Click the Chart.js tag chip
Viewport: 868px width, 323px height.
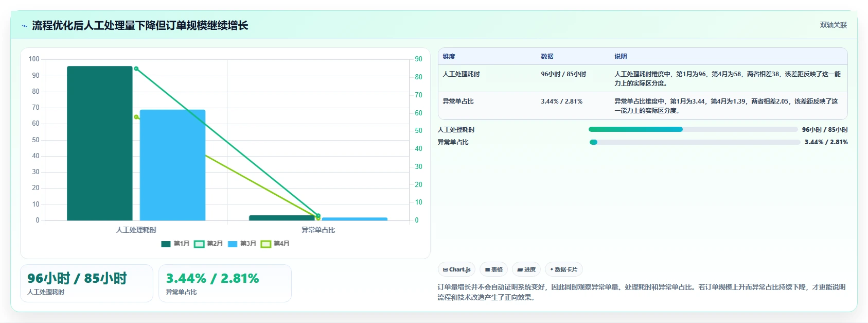[x=456, y=269]
